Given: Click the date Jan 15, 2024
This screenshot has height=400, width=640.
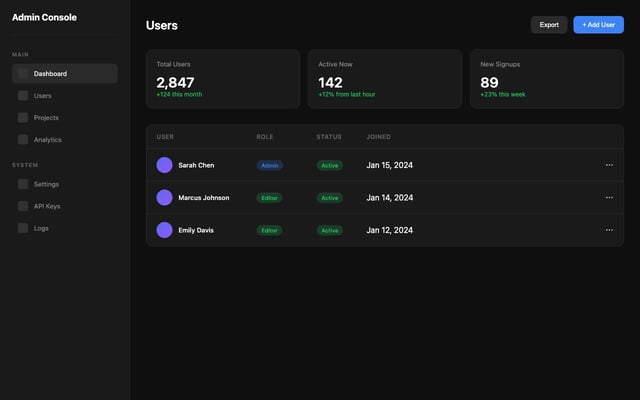Looking at the screenshot, I should pyautogui.click(x=389, y=165).
